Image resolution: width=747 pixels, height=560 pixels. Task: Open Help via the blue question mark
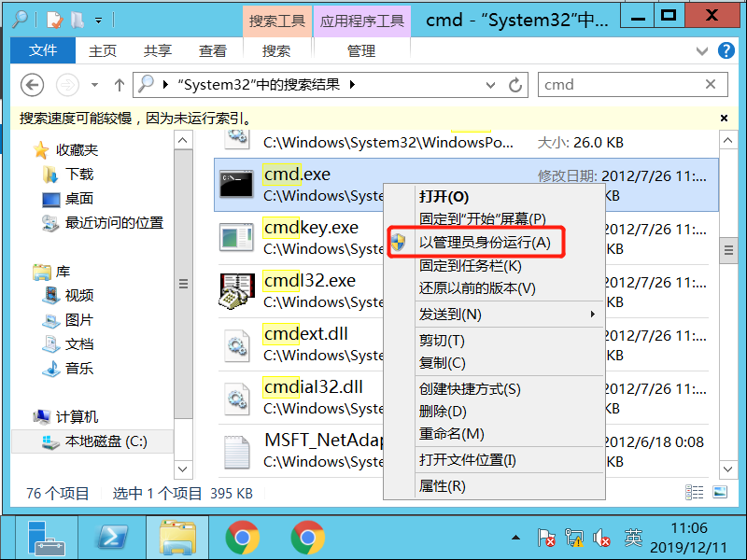pyautogui.click(x=726, y=51)
